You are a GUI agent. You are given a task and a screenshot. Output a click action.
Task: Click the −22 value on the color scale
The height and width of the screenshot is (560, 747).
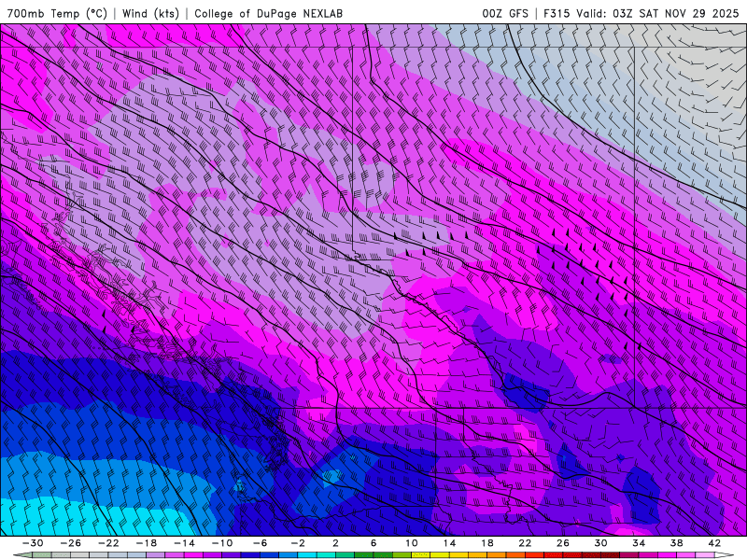108,543
